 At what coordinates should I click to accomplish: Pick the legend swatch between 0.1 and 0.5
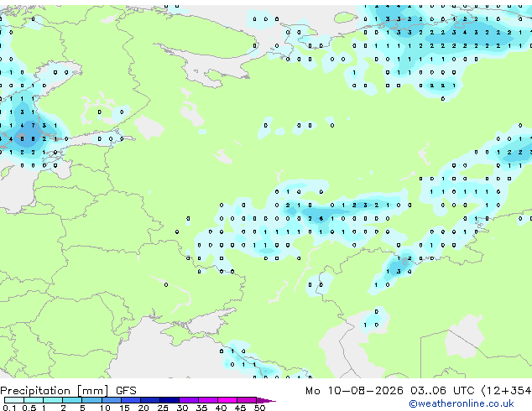pyautogui.click(x=14, y=400)
